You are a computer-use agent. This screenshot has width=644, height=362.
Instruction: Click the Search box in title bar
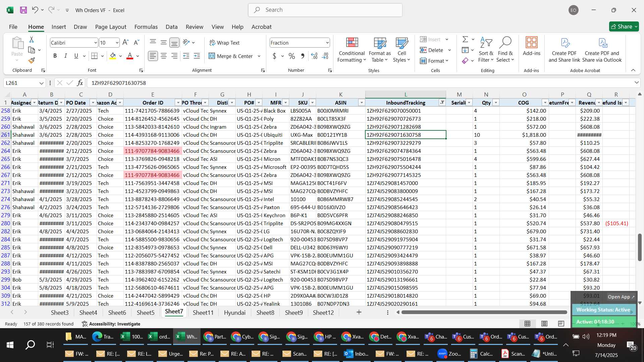pyautogui.click(x=325, y=10)
